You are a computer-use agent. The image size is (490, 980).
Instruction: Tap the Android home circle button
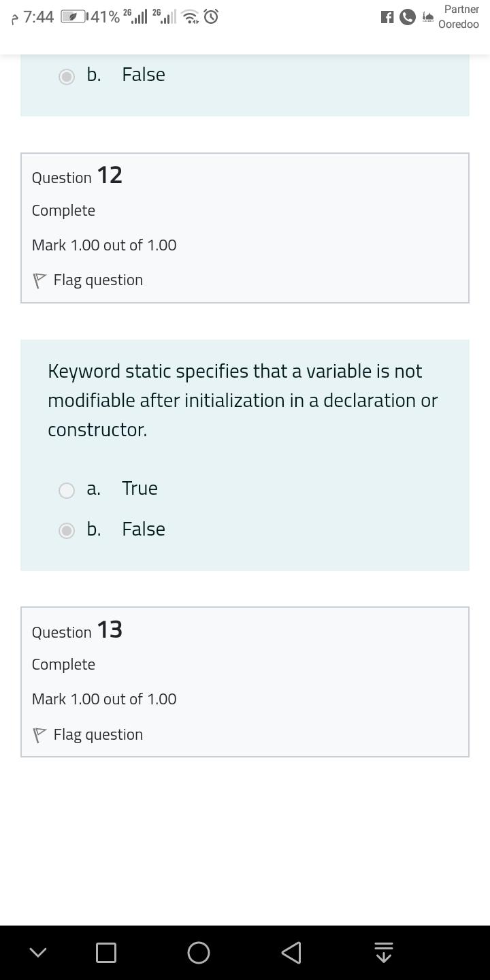pyautogui.click(x=199, y=953)
